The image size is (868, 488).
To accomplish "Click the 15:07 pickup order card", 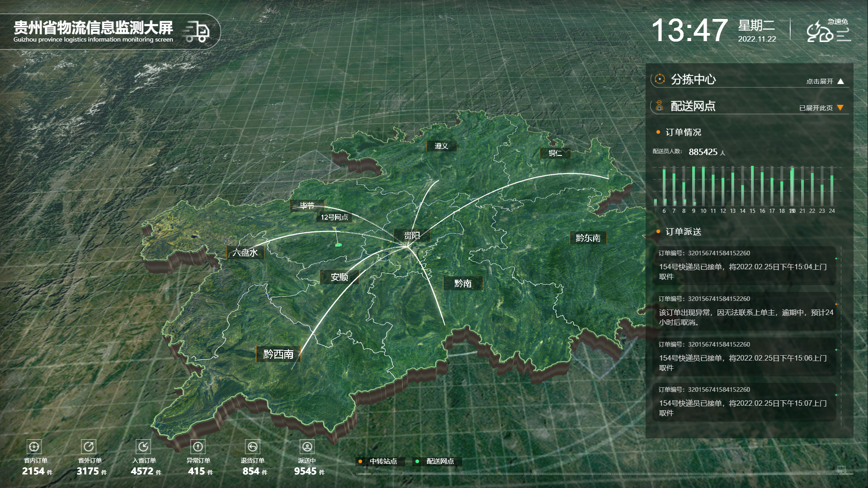I will [744, 402].
